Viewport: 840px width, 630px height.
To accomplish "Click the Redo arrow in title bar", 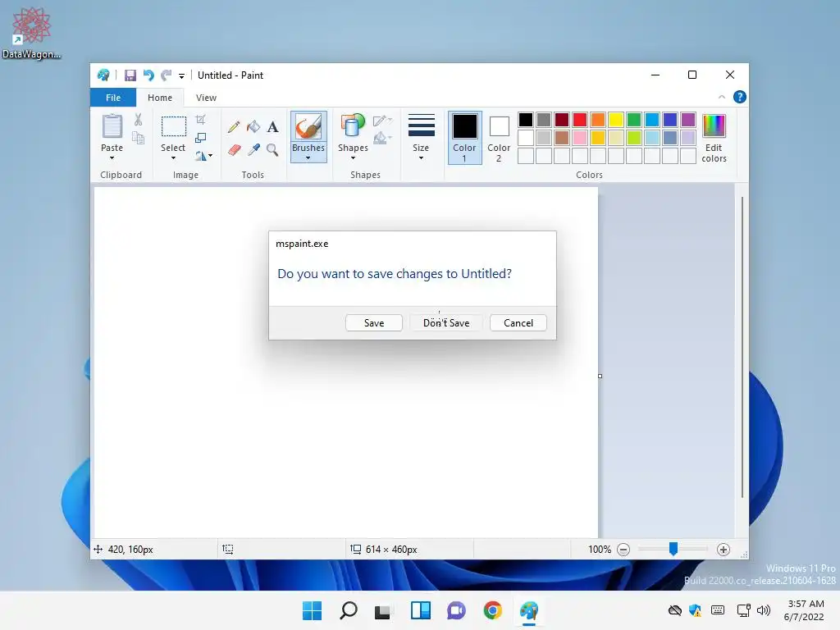I will click(x=167, y=75).
